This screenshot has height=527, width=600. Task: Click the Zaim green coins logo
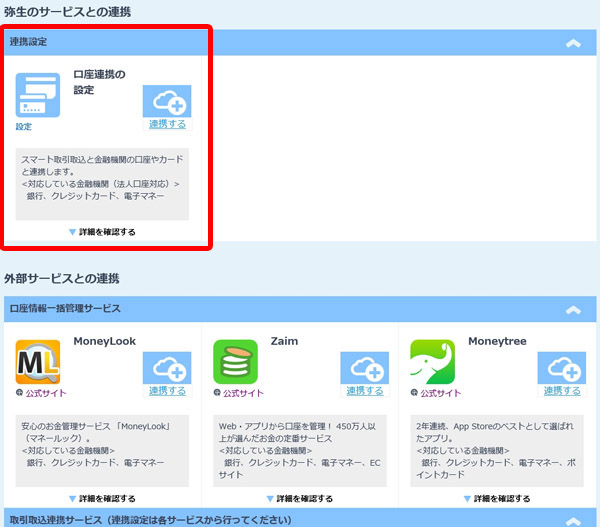click(235, 362)
